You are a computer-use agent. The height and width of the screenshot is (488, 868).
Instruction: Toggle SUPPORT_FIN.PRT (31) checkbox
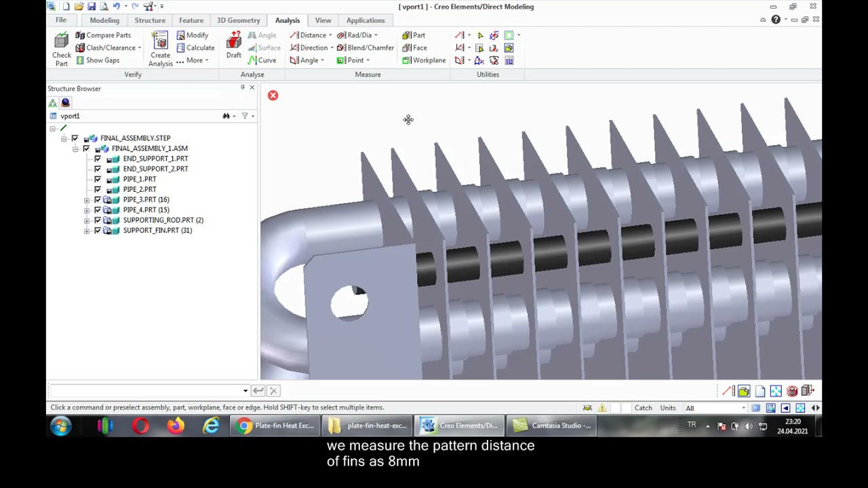(98, 230)
